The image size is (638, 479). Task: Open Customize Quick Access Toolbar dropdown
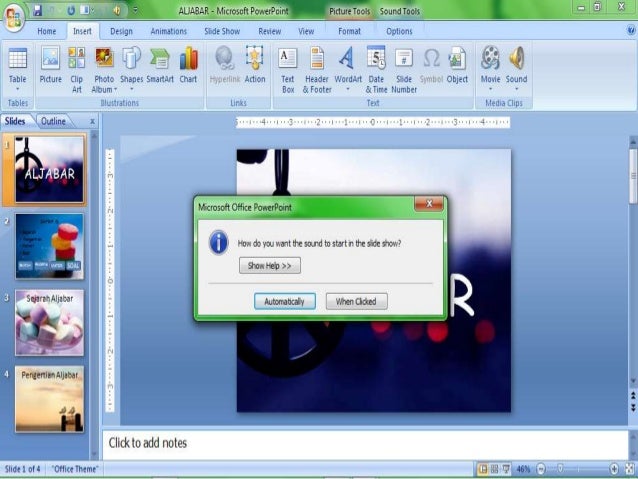[x=135, y=10]
